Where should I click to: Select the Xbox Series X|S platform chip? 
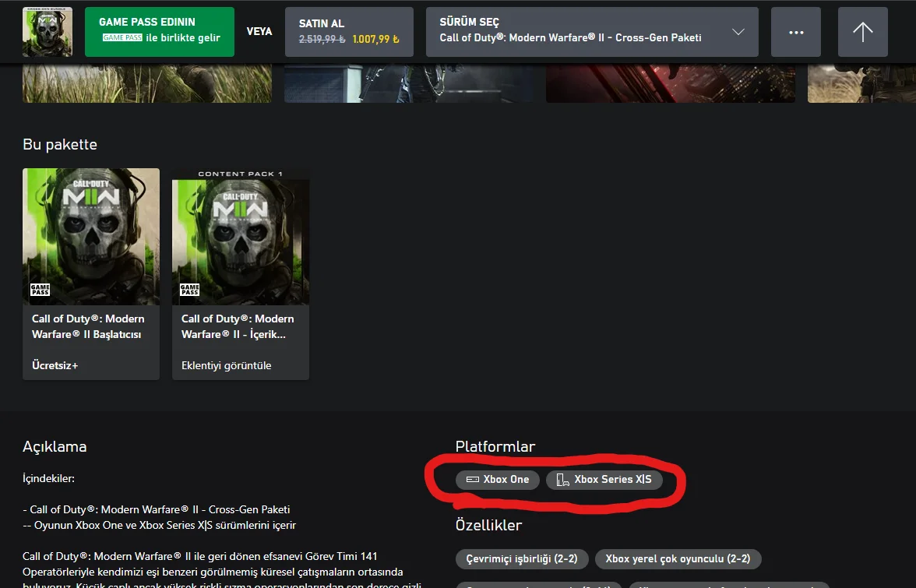point(604,480)
